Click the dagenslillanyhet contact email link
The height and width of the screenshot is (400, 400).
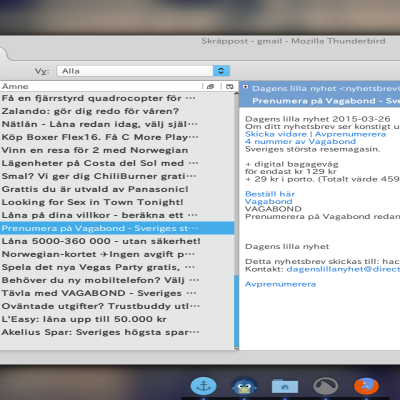point(343,269)
